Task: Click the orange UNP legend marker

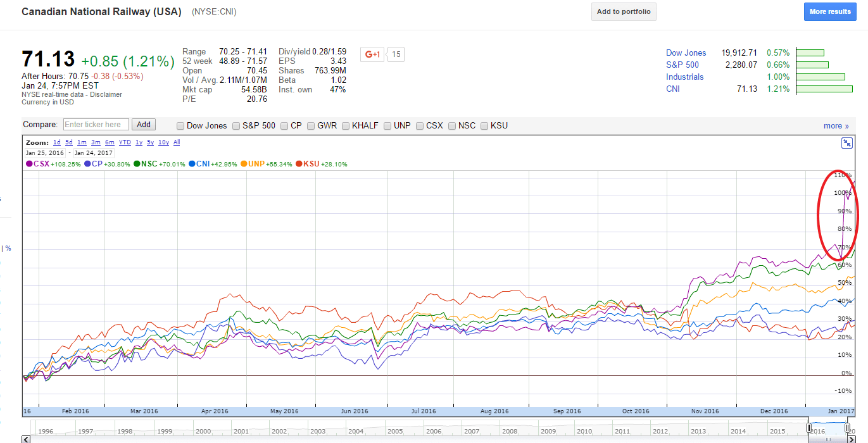Action: pyautogui.click(x=244, y=164)
